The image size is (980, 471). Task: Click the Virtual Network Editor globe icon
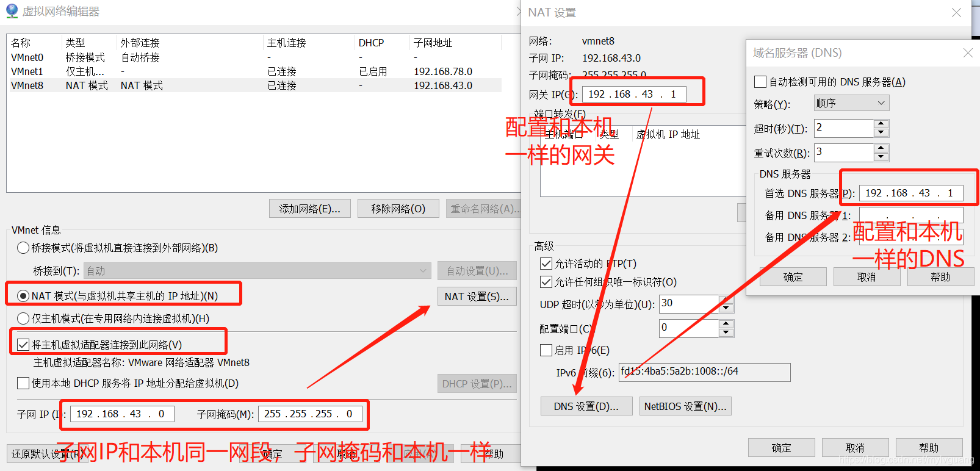12,11
